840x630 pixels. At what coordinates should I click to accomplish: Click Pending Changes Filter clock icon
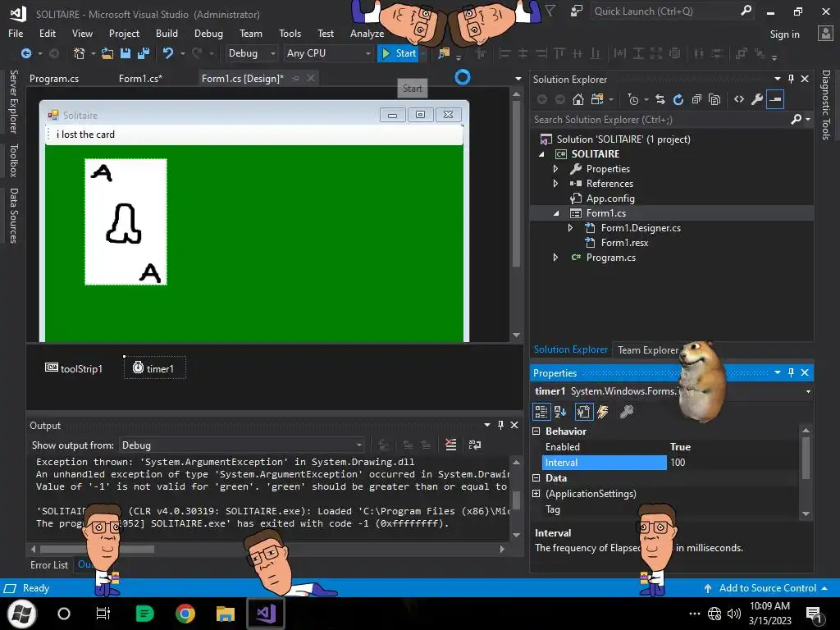point(633,99)
